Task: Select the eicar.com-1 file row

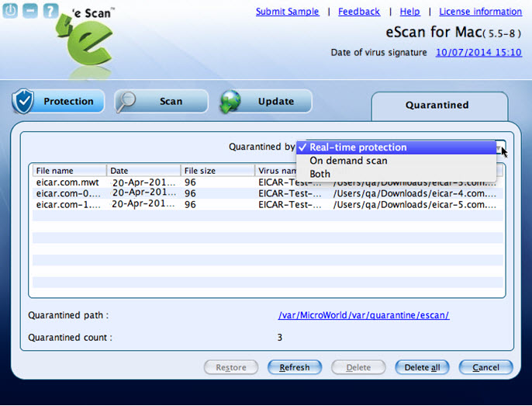Action: [268, 204]
